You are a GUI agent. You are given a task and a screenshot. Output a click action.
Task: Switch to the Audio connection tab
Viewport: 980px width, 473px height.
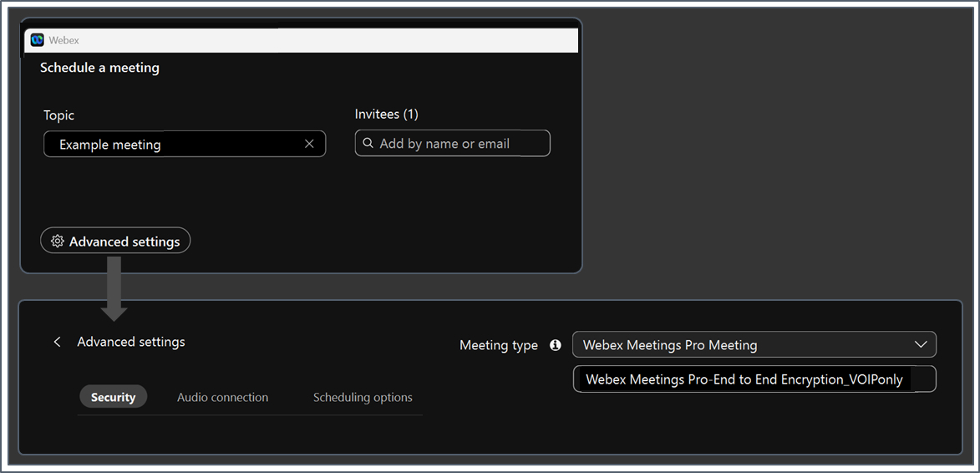pos(222,398)
